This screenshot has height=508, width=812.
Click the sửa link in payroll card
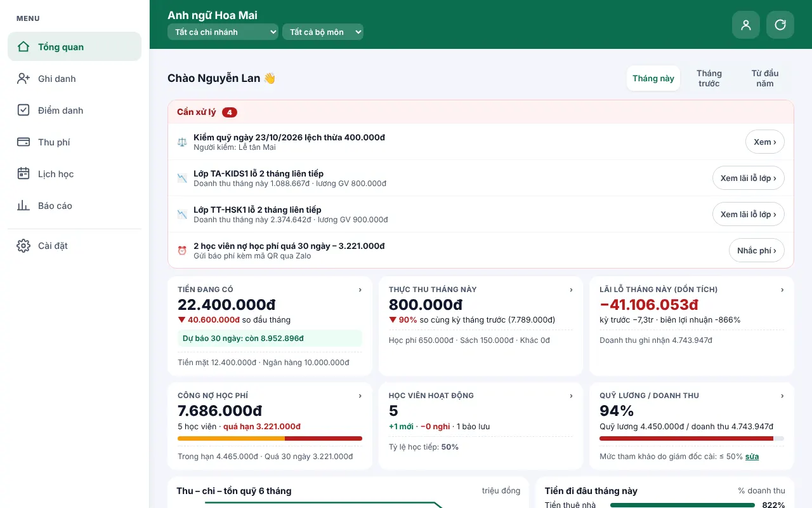tap(752, 457)
